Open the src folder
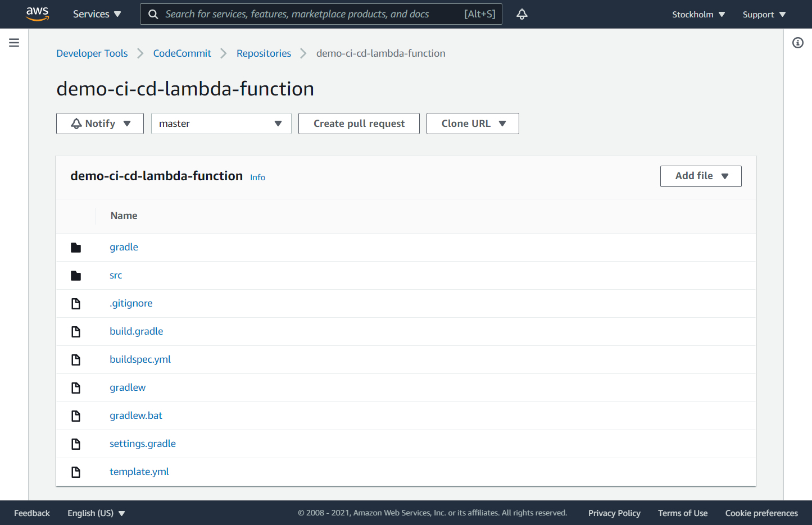The image size is (812, 525). 116,275
